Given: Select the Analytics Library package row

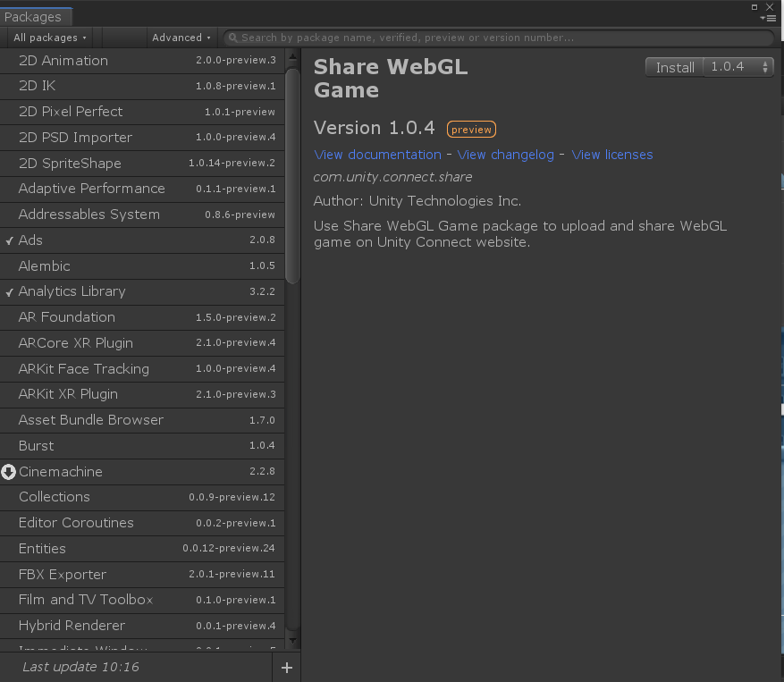Looking at the screenshot, I should 142,291.
